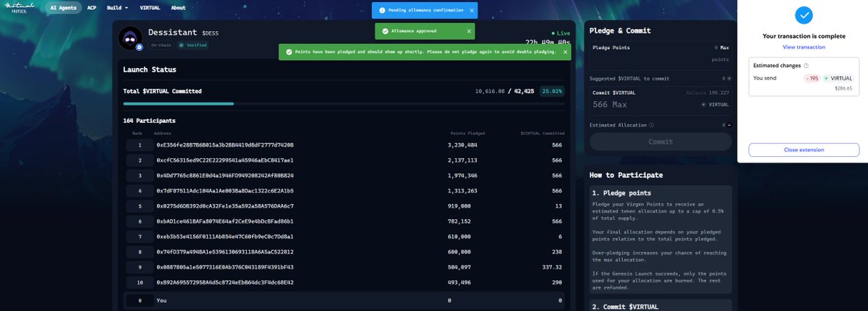Open the AI Agents tab
Screen dimensions: 868x311
click(x=63, y=8)
